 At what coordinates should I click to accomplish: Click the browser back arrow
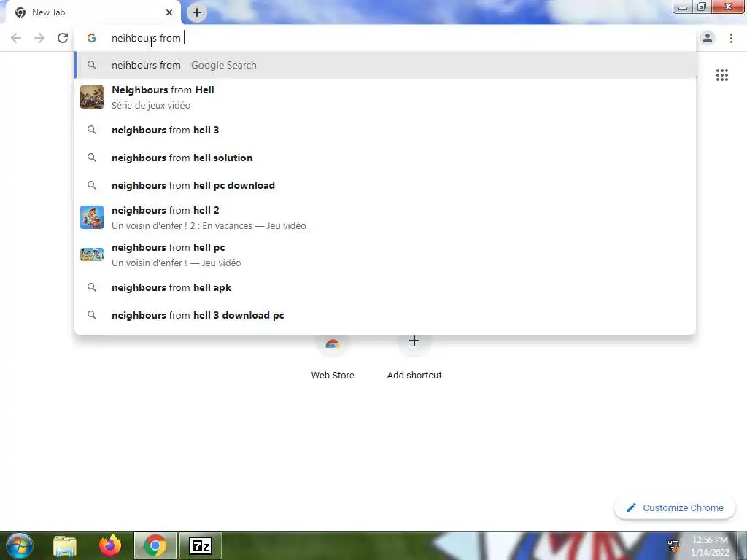[16, 38]
